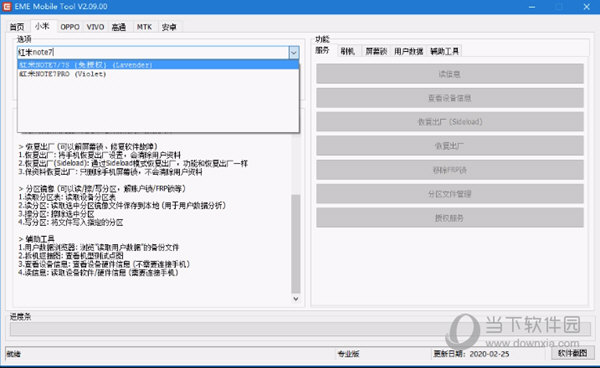Switch to the 小米 tab
Screen dimensions: 600x368
(42, 26)
